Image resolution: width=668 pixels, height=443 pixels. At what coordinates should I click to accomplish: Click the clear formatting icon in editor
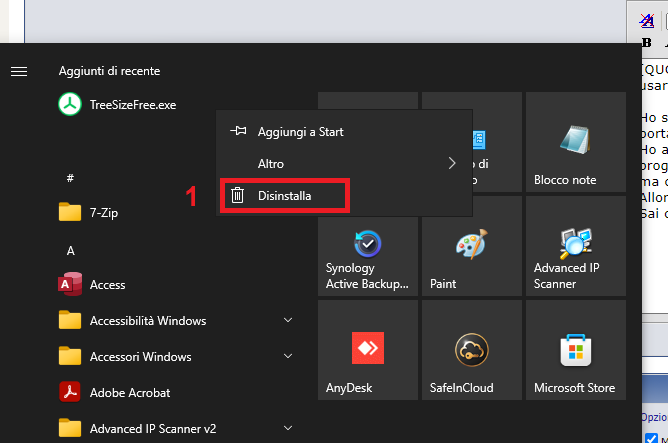(647, 20)
